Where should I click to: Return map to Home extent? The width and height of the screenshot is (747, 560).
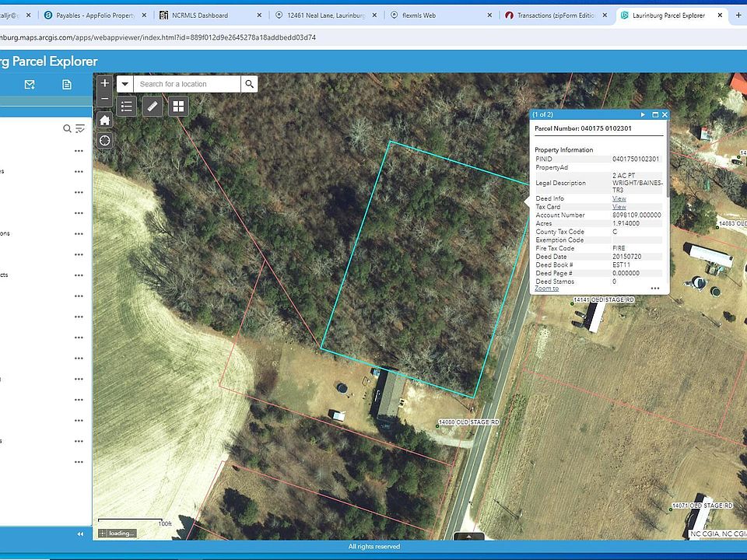pos(105,120)
